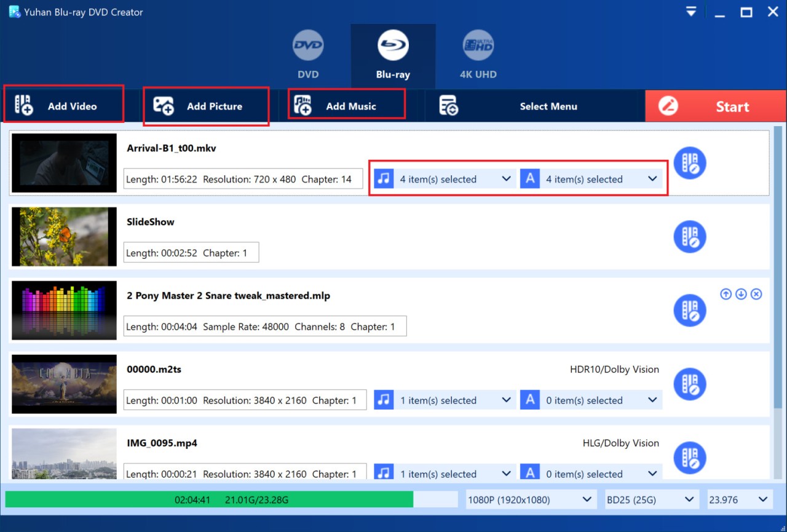
Task: Click the green disc capacity progress bar
Action: [209, 499]
